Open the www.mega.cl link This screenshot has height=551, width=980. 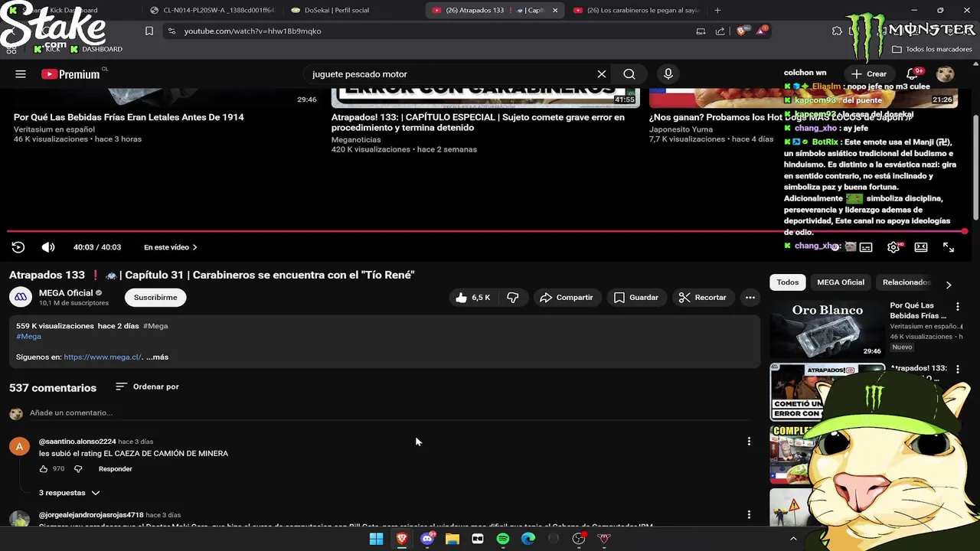[103, 357]
